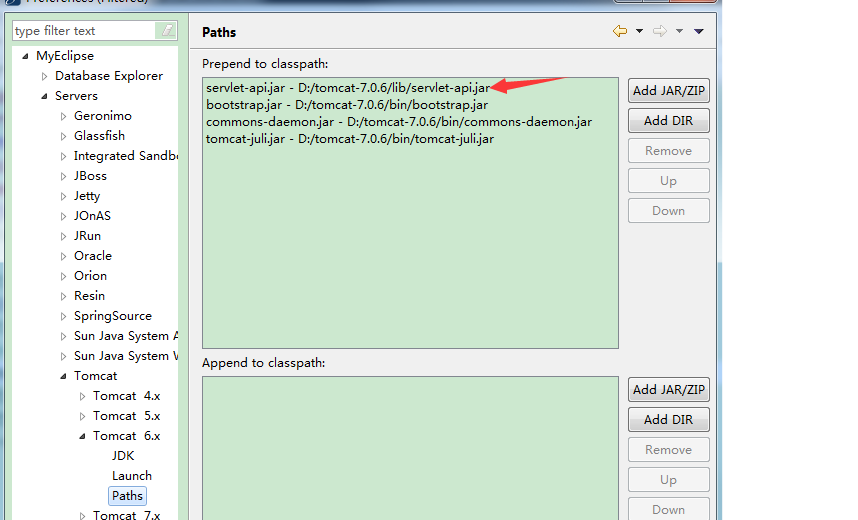Select Glassfish tree item

(99, 136)
